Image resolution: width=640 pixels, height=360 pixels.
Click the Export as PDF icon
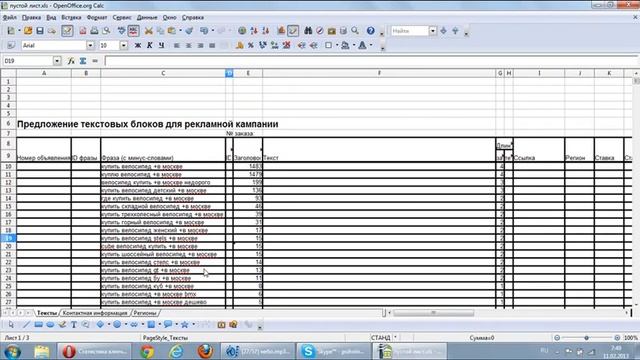click(x=83, y=31)
